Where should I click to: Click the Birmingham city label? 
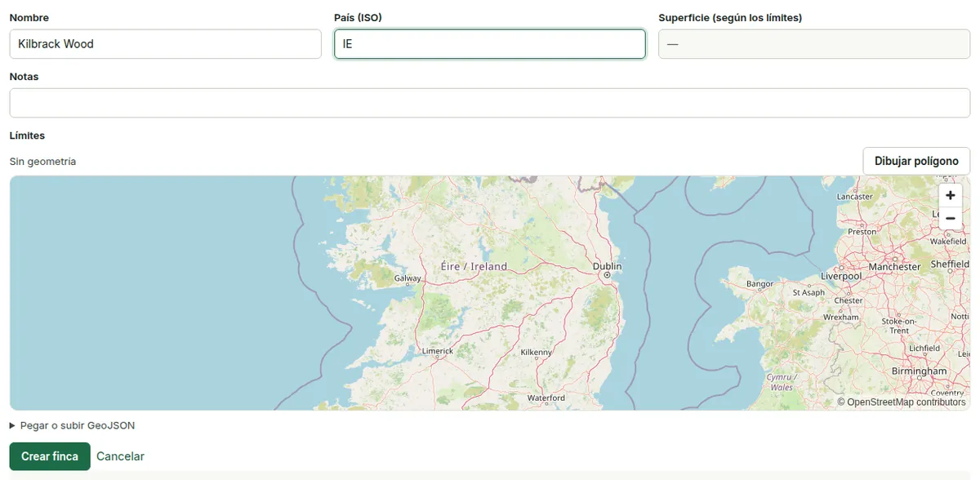(920, 371)
